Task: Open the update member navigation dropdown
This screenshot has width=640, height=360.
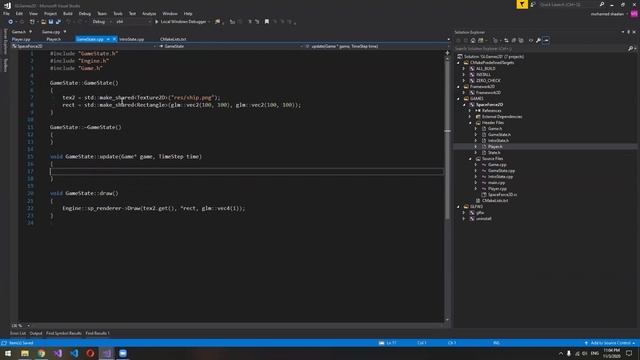Action: pyautogui.click(x=375, y=47)
